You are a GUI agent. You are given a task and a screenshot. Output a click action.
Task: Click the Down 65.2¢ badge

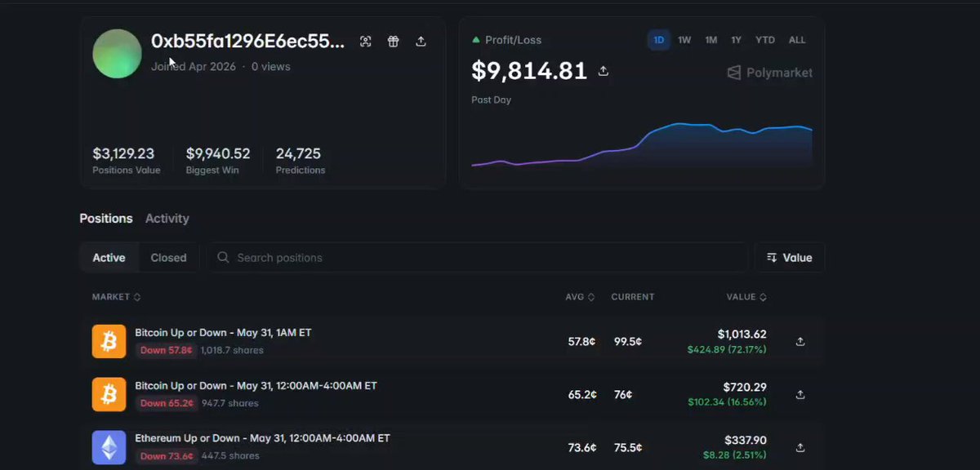pyautogui.click(x=166, y=403)
